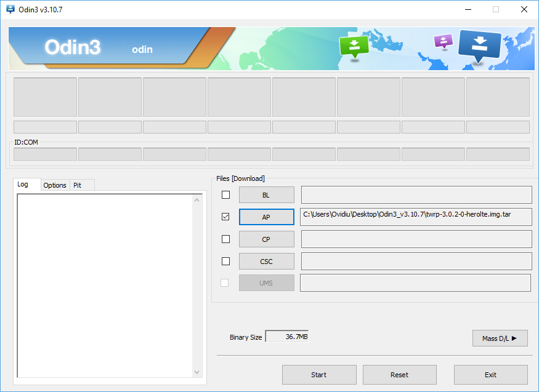Expand the Mass D/L arrow button
This screenshot has width=539, height=392.
(x=500, y=338)
